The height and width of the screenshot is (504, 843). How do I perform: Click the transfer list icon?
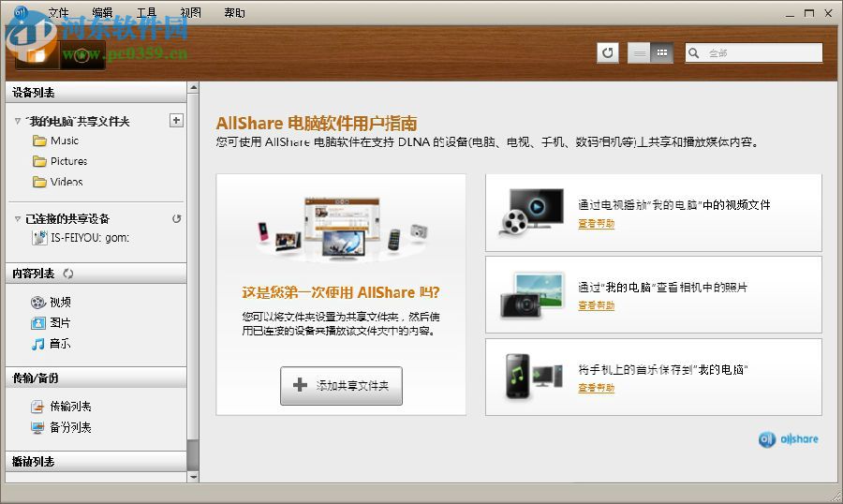click(x=37, y=407)
